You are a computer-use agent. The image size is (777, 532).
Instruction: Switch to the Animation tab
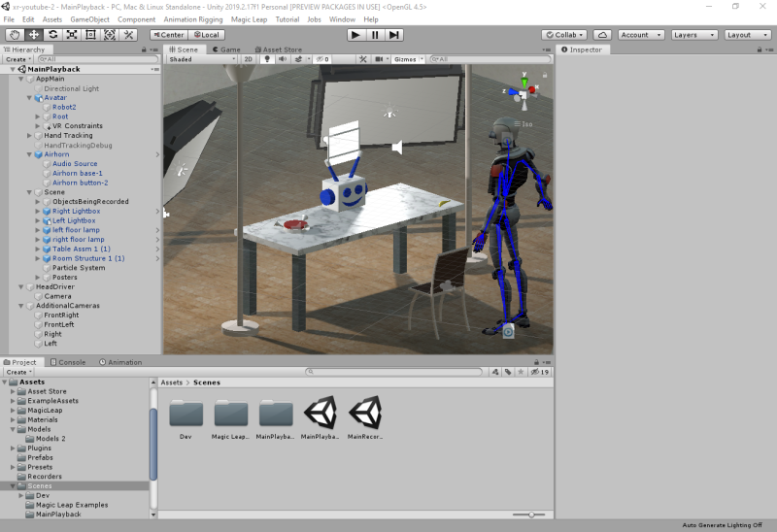coord(120,362)
